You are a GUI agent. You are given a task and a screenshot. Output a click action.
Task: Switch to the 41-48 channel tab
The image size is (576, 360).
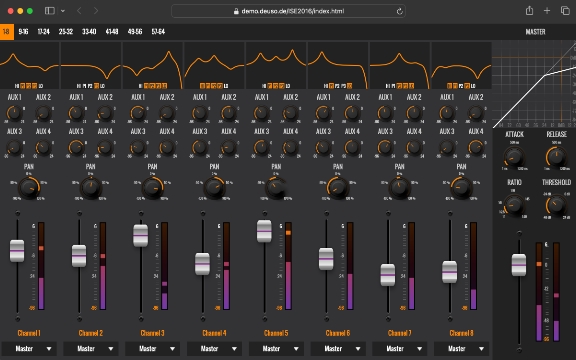tap(112, 32)
